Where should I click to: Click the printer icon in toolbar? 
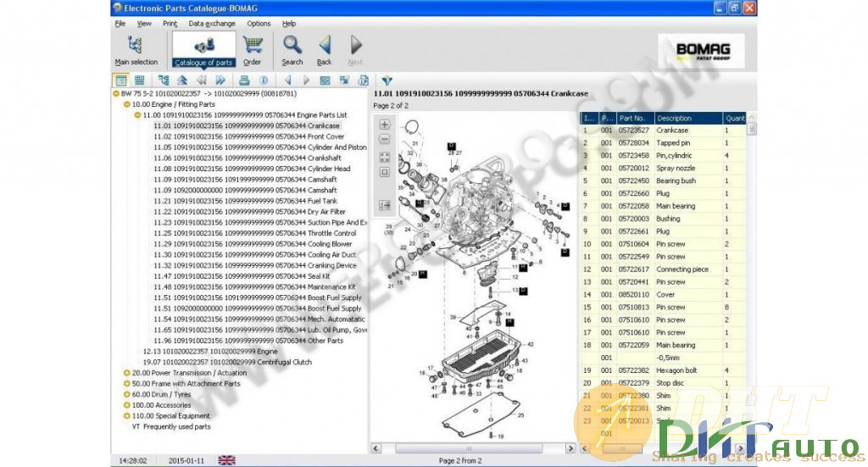coord(244,81)
